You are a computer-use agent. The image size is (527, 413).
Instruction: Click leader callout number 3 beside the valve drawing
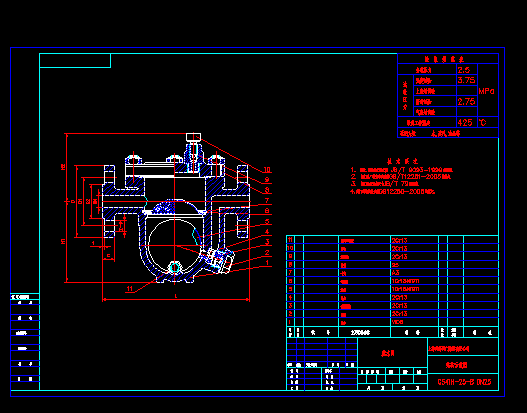[x=267, y=242]
